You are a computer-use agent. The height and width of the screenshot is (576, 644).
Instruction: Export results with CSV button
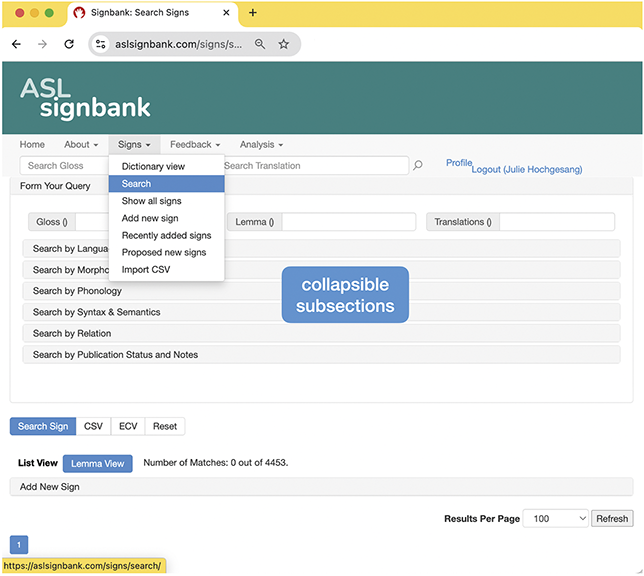tap(93, 426)
